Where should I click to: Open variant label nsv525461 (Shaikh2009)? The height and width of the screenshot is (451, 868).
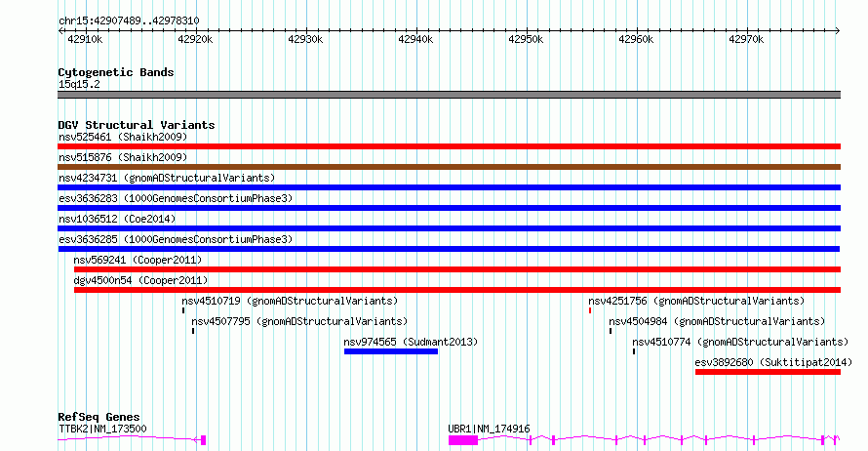123,137
